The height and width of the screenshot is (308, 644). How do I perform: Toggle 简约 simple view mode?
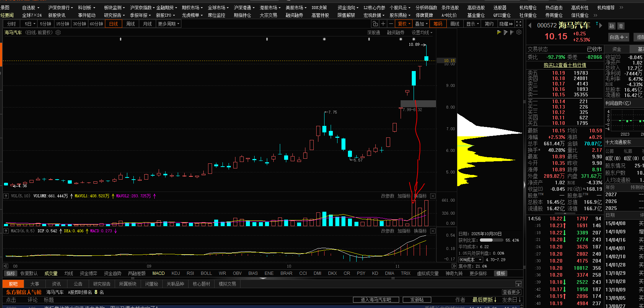pyautogui.click(x=489, y=24)
